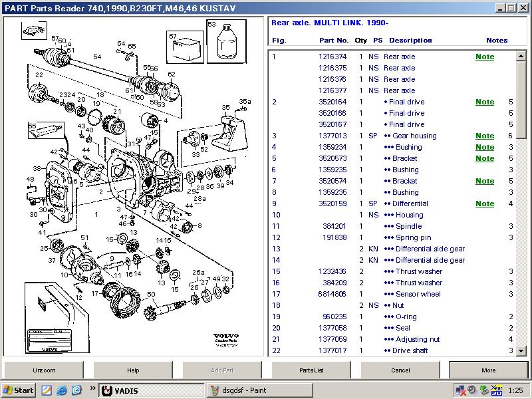
Task: Click the Unzoom button
Action: coord(44,370)
